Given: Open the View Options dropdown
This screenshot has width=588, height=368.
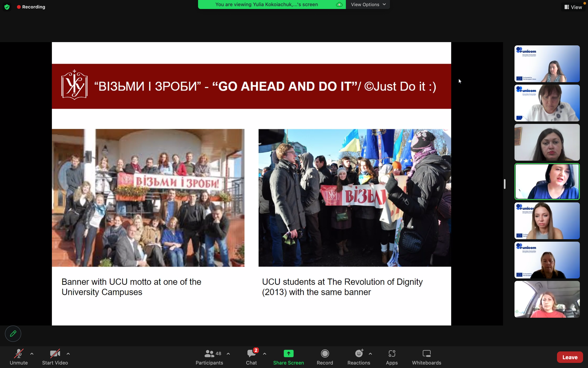Looking at the screenshot, I should pyautogui.click(x=368, y=4).
